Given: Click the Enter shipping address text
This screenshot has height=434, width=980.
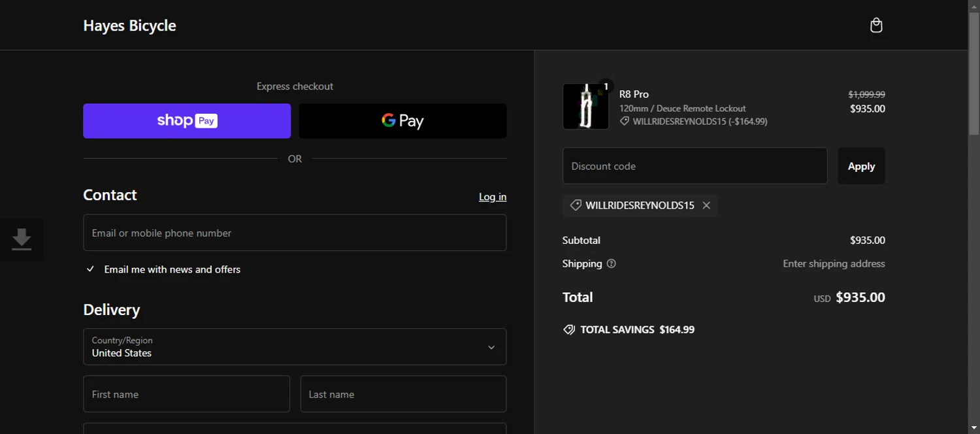Looking at the screenshot, I should 834,264.
